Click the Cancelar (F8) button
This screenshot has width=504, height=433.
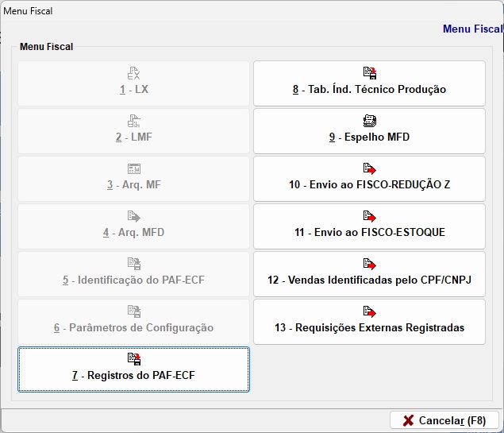click(x=444, y=420)
